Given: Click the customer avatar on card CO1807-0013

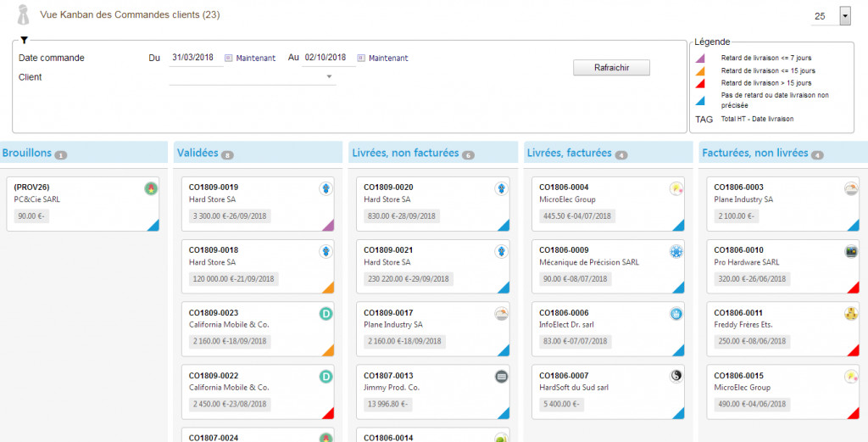Looking at the screenshot, I should click(x=501, y=376).
